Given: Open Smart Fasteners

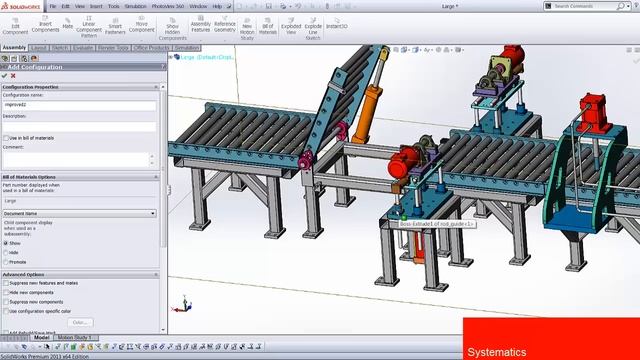Looking at the screenshot, I should pos(115,26).
